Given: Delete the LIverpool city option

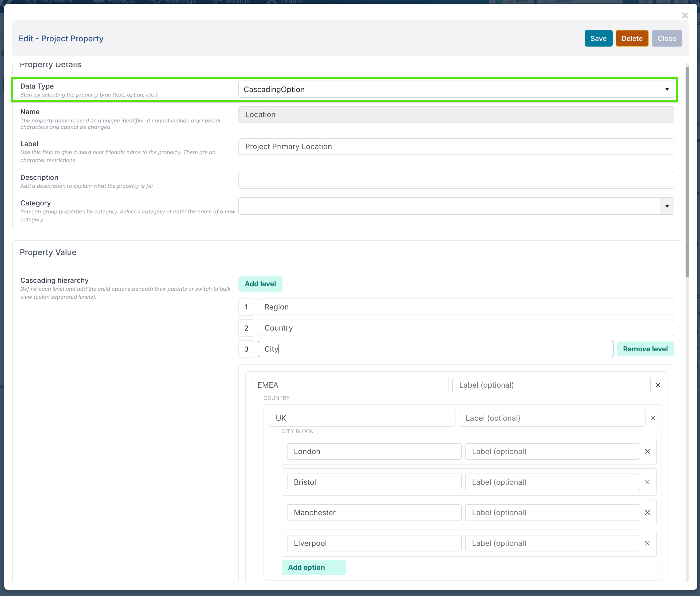Looking at the screenshot, I should (x=647, y=543).
